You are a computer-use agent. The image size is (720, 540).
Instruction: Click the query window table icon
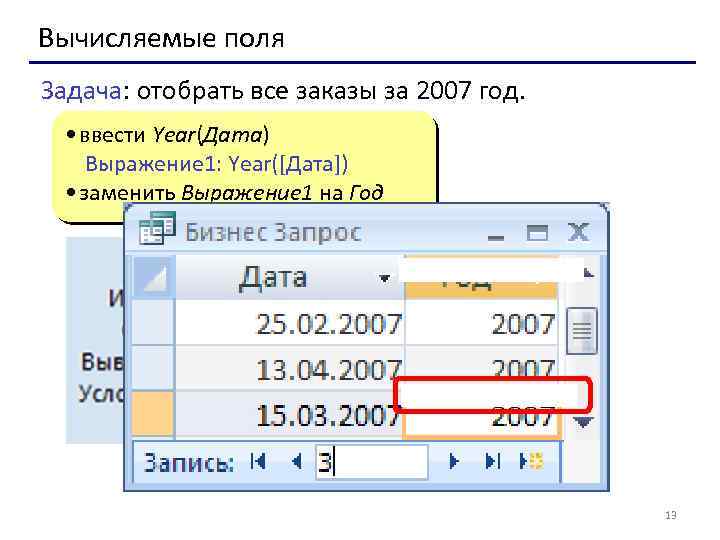tap(157, 228)
